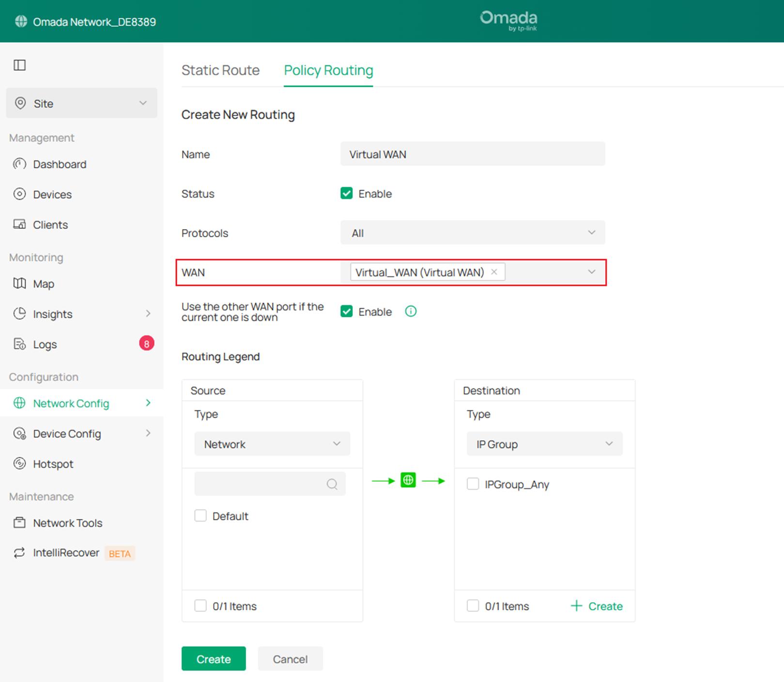
Task: Open IntelliRecover beta feature
Action: tap(66, 553)
